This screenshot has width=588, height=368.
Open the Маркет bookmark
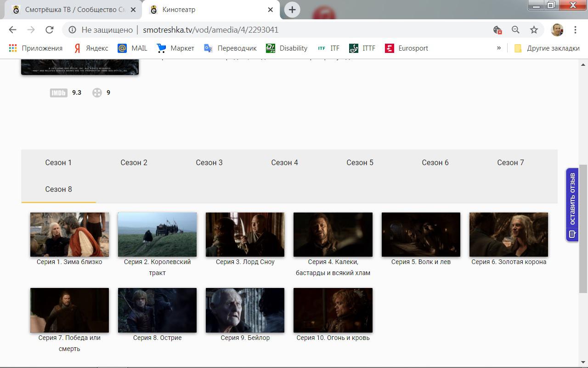coord(175,48)
